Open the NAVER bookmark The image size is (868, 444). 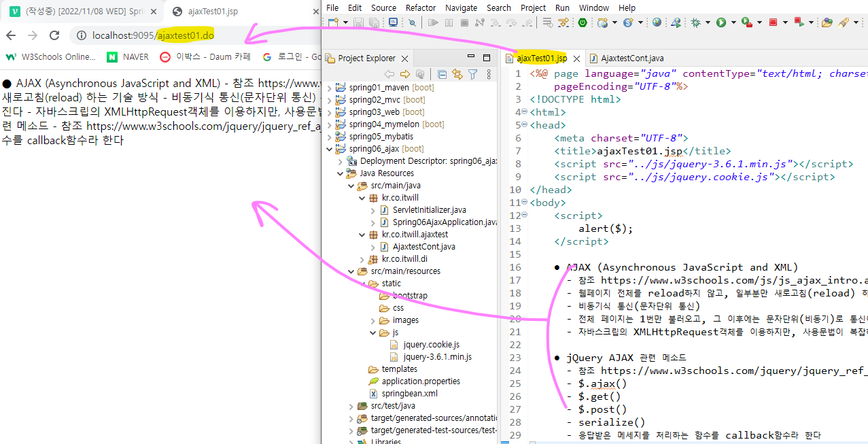point(128,57)
